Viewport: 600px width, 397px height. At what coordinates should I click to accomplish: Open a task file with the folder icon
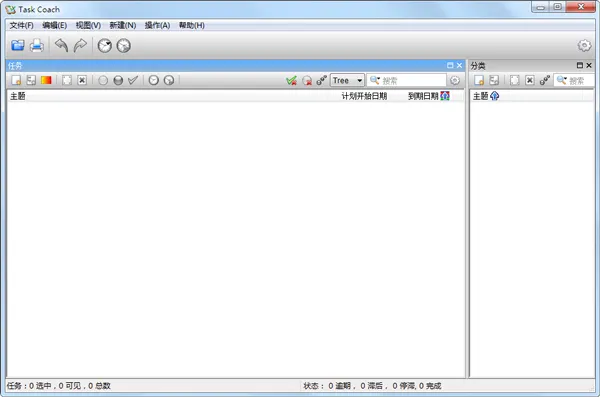(x=18, y=46)
